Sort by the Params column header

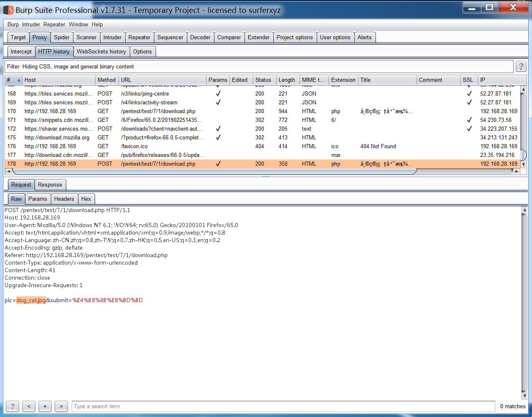[218, 80]
